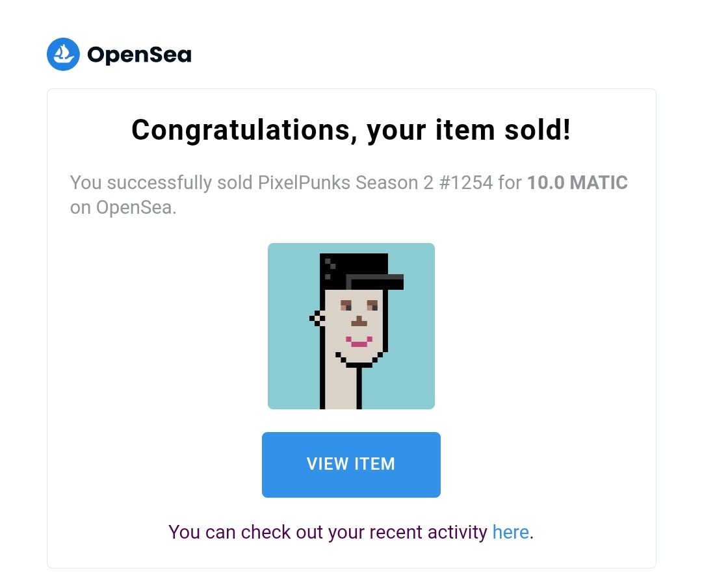
Task: Follow the blue 'here' activity link
Action: pos(510,532)
